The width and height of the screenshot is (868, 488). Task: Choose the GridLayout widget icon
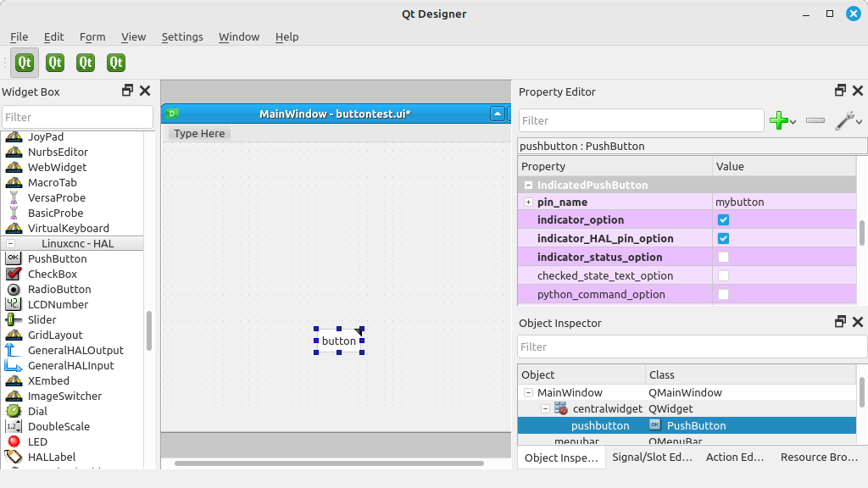(14, 335)
